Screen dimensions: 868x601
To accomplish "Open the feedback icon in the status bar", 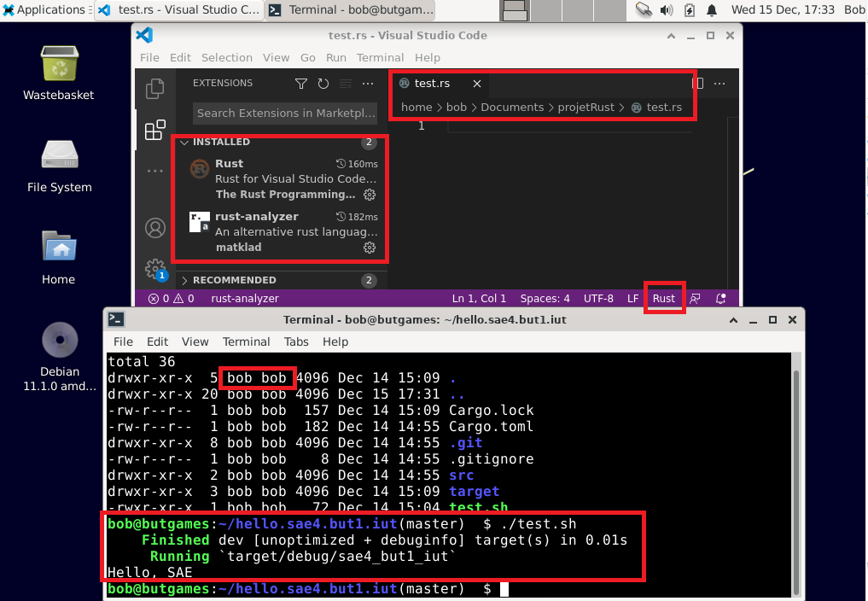I will click(x=695, y=299).
